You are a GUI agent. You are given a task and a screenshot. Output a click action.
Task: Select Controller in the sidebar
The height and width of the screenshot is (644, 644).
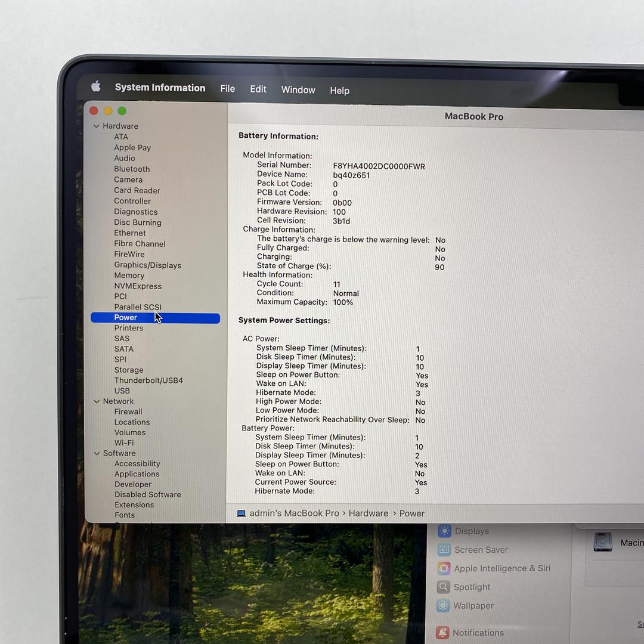(132, 201)
